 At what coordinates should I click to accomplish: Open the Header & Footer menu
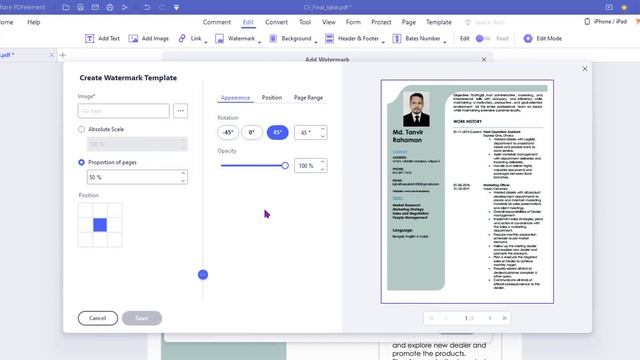pyautogui.click(x=354, y=38)
